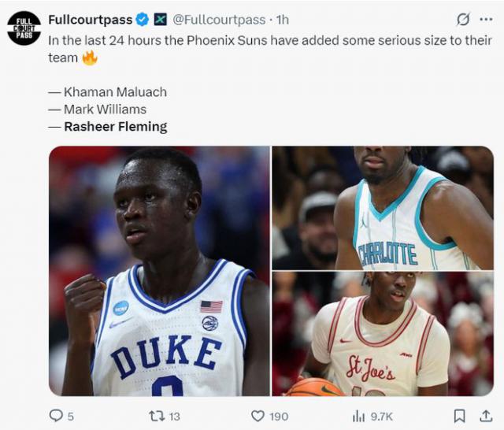Reply to the post via comment icon
The width and height of the screenshot is (504, 430).
tap(57, 415)
